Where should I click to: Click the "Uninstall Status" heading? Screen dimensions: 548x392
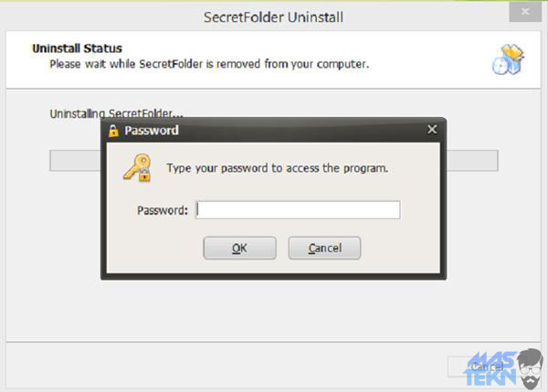(x=77, y=48)
